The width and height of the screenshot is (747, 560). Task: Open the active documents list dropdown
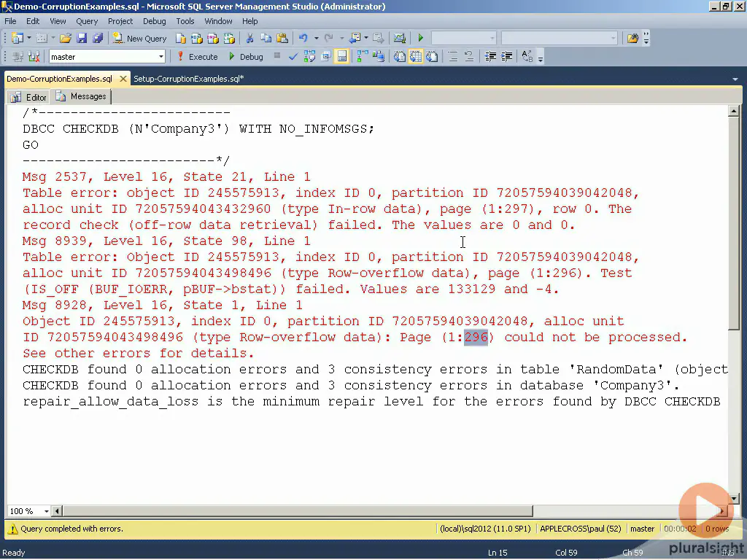pos(735,79)
